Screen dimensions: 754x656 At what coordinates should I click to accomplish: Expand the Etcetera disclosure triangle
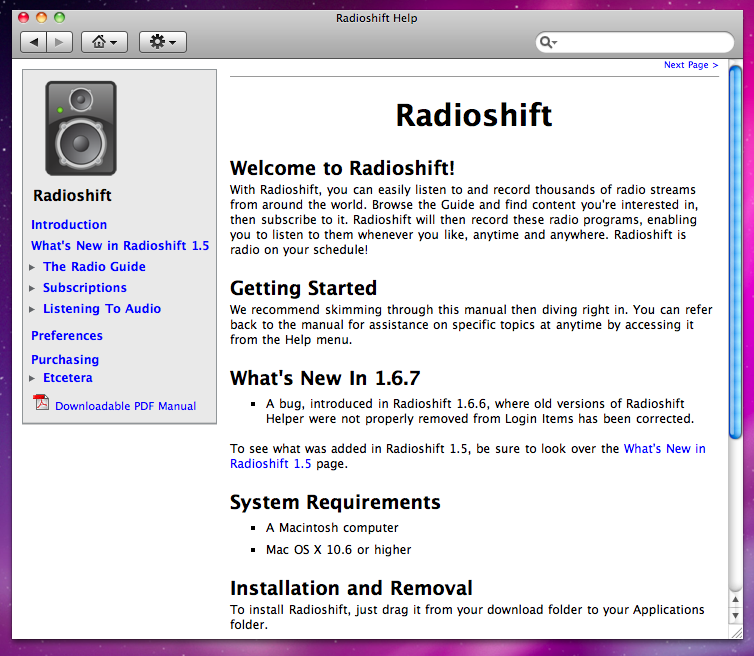(x=32, y=378)
